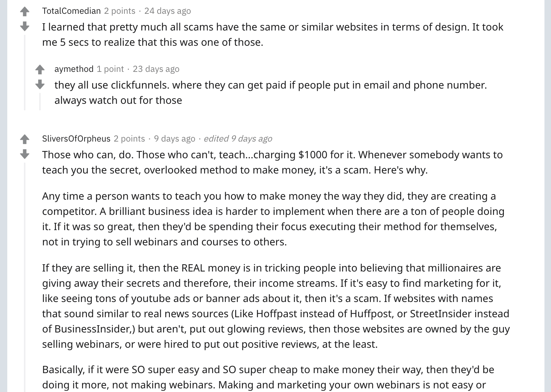The width and height of the screenshot is (551, 392).
Task: Downvote TotalComedian's comment
Action: 25,26
